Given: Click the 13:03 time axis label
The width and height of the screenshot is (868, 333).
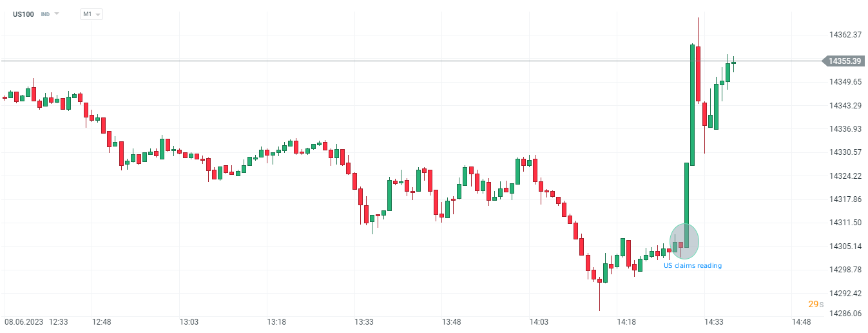Looking at the screenshot, I should pyautogui.click(x=189, y=322).
